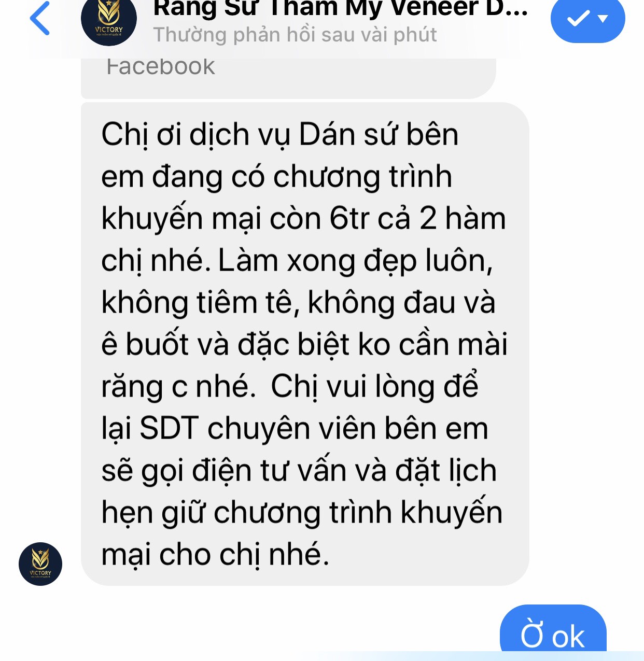Click the "6tr cả 2 hàm" promotion text

(418, 218)
